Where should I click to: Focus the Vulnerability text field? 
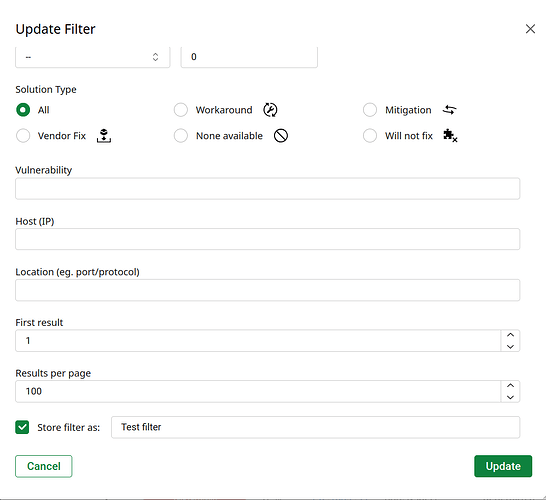(x=267, y=189)
